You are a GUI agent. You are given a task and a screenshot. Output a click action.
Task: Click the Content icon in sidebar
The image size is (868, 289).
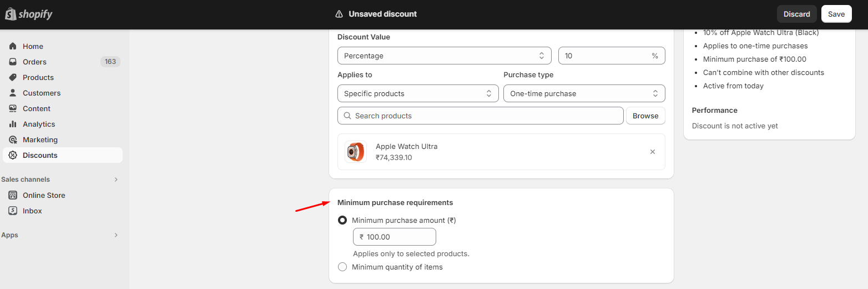[x=13, y=108]
